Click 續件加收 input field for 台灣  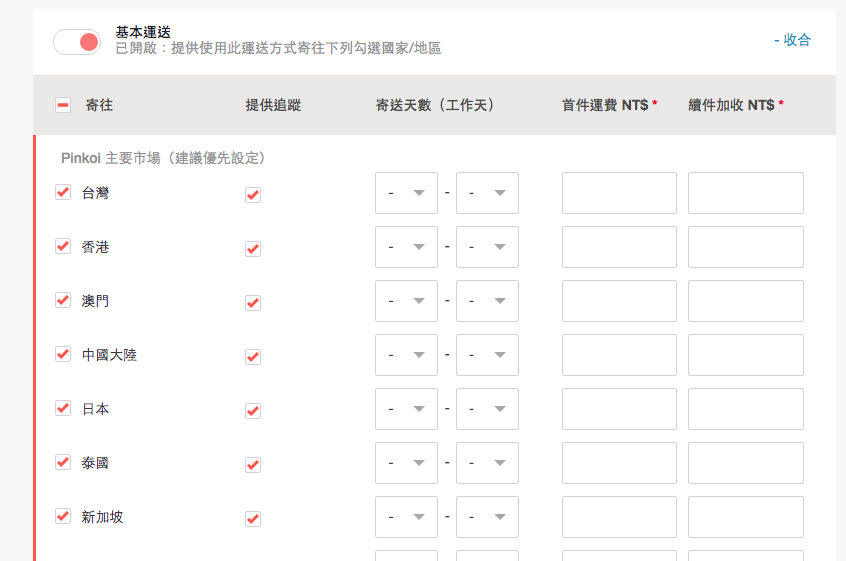(x=746, y=193)
